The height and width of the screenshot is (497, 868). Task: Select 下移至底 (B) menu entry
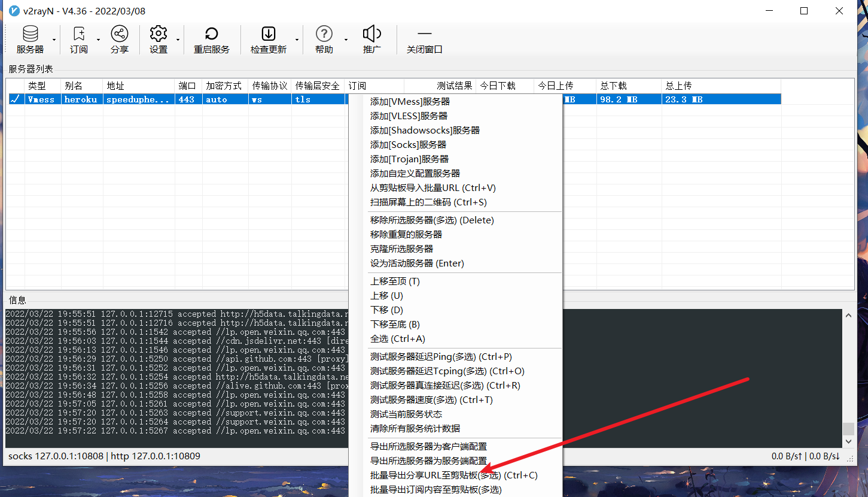click(x=455, y=325)
